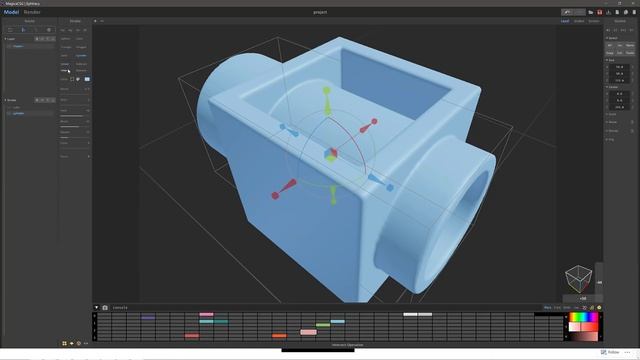The width and height of the screenshot is (640, 360).
Task: Pick the green palette swatch
Action: [323, 325]
